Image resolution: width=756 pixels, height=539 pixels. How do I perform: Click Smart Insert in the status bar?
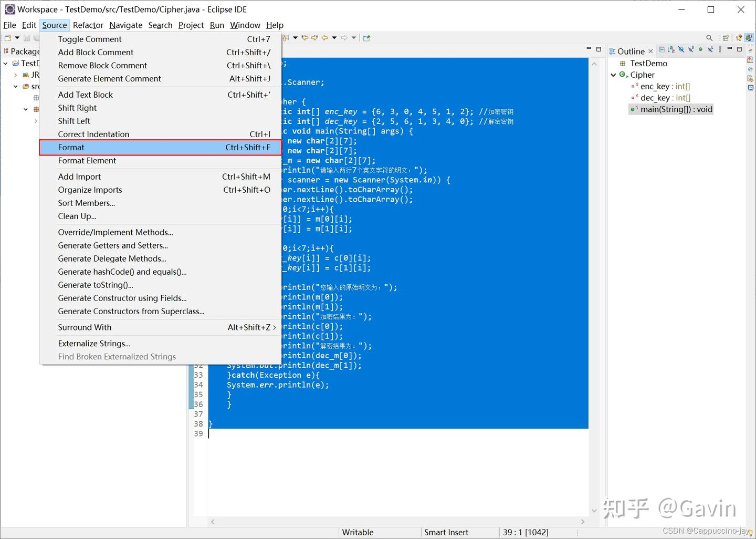(x=446, y=532)
